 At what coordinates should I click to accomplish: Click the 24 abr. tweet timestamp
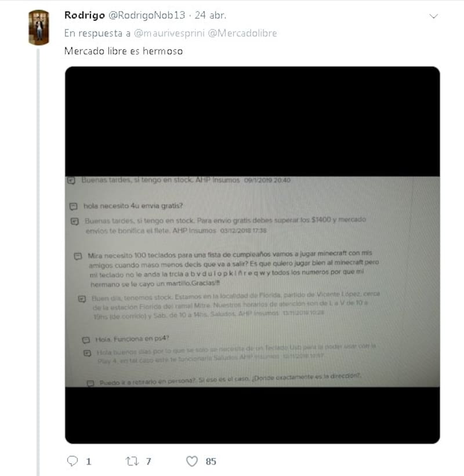tap(211, 15)
